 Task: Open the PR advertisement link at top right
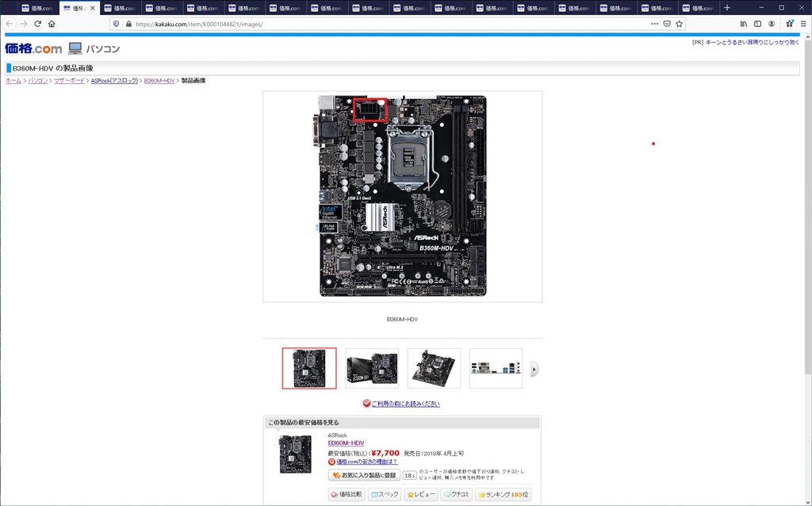click(752, 43)
